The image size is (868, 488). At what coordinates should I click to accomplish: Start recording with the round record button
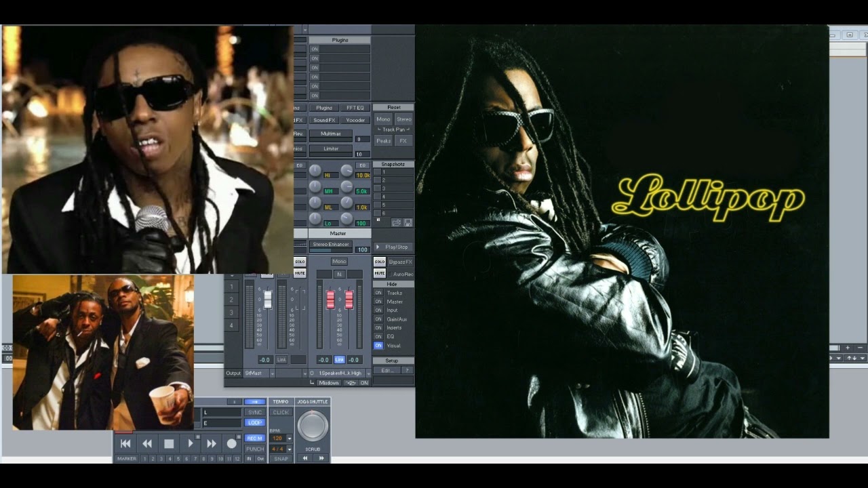coord(232,444)
